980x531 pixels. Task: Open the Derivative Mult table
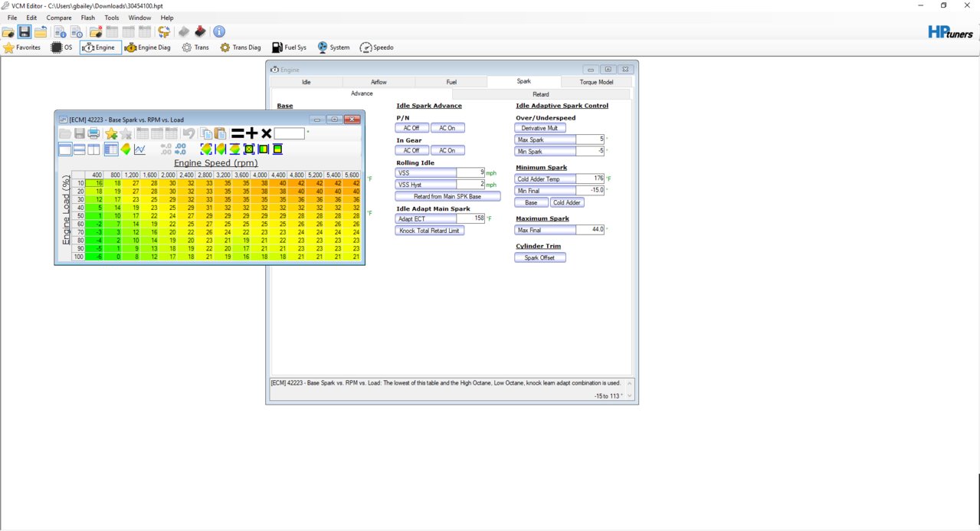(540, 128)
